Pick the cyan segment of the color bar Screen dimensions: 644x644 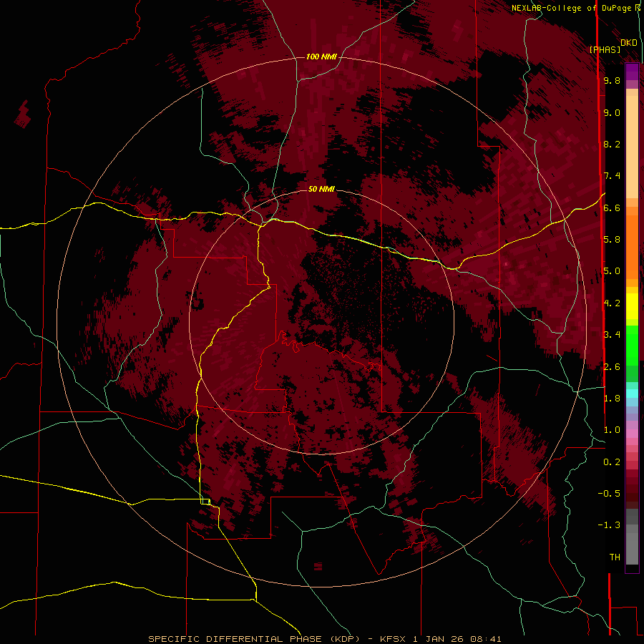click(632, 394)
